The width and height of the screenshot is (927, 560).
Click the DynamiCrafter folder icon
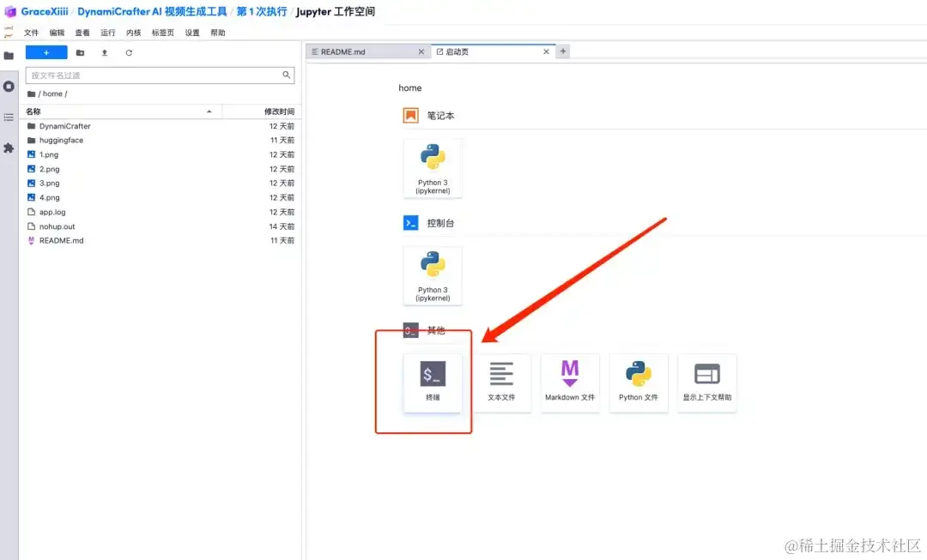32,126
